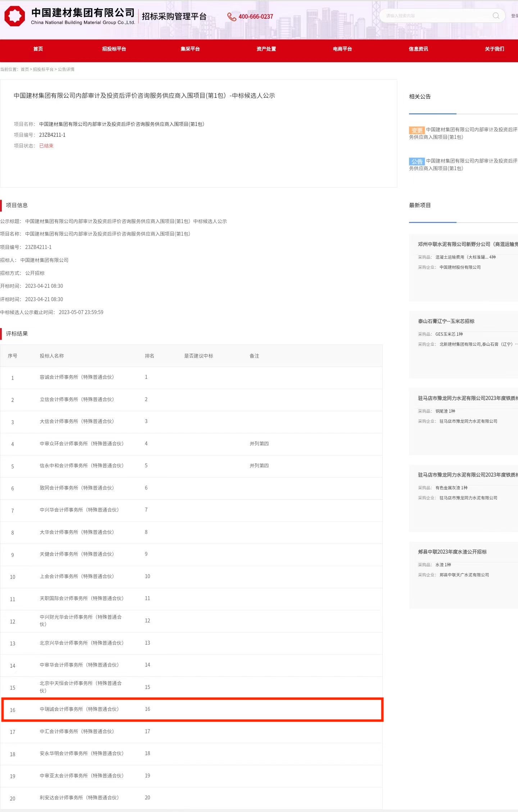Click the 项目信息 section heading
Screen dimensions: 518x812
click(17, 205)
